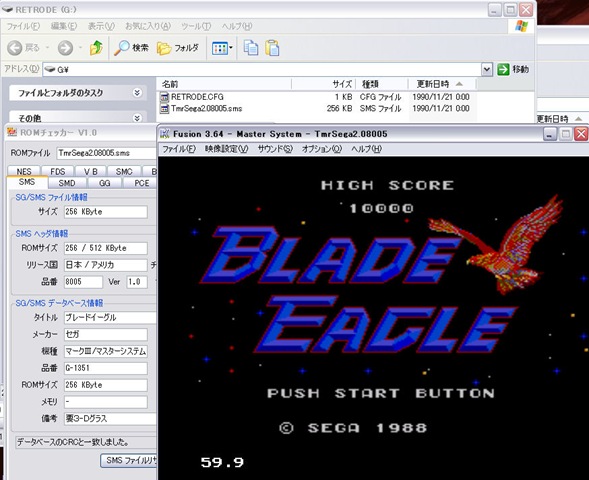Click the Copy toolbar icon
This screenshot has height=480, width=589.
pyautogui.click(x=251, y=48)
